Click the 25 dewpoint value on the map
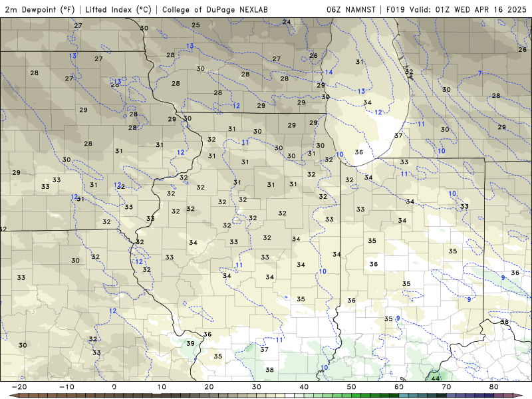532x399 pixels. coord(196,25)
